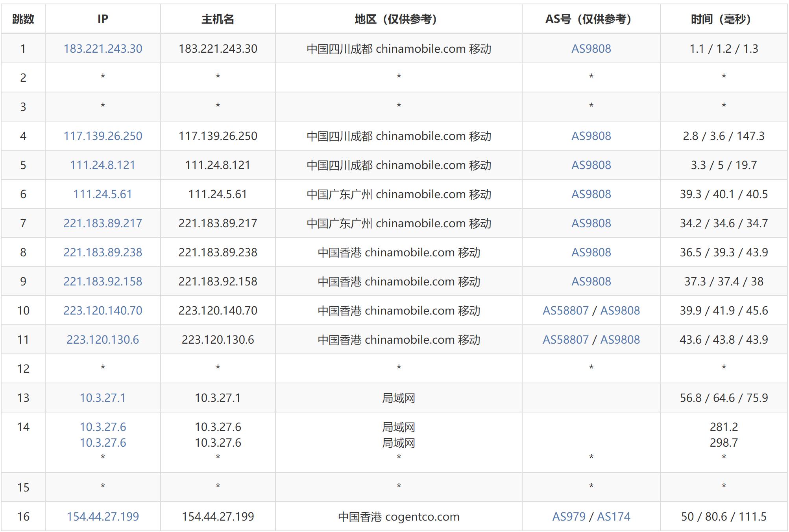Image resolution: width=789 pixels, height=532 pixels.
Task: Click AS9808 link in hop 10 row
Action: pyautogui.click(x=620, y=311)
